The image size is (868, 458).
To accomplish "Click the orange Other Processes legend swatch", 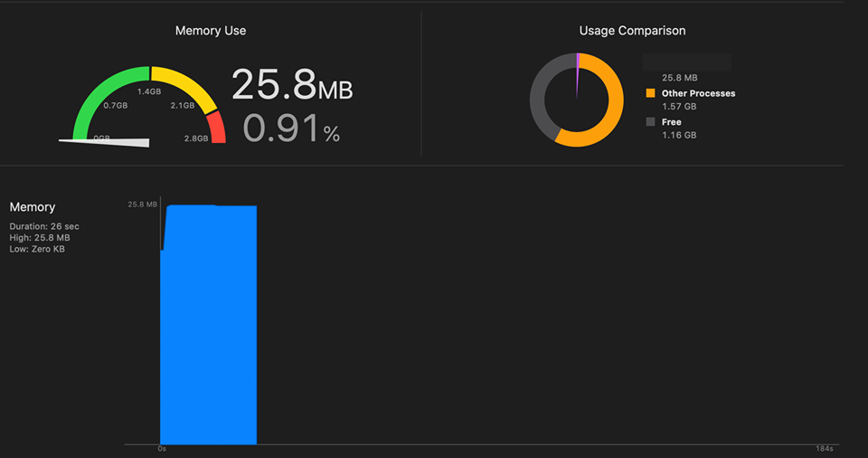I will coord(650,93).
